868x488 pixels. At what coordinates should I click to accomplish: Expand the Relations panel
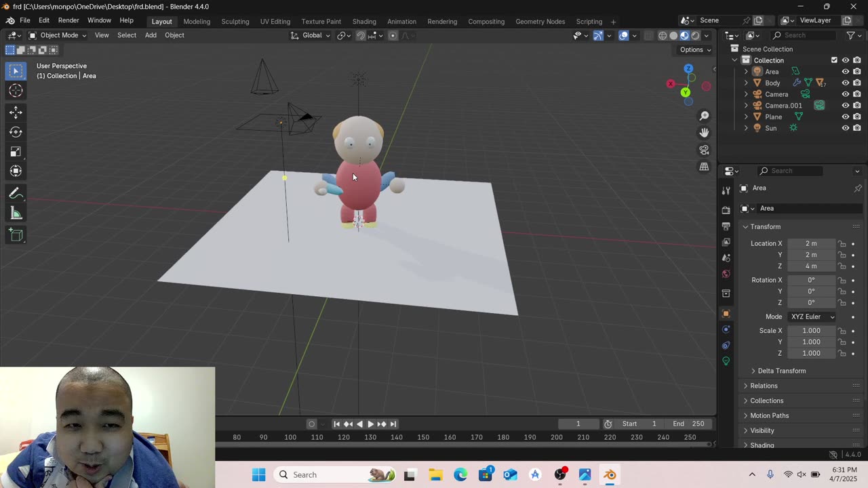(764, 386)
